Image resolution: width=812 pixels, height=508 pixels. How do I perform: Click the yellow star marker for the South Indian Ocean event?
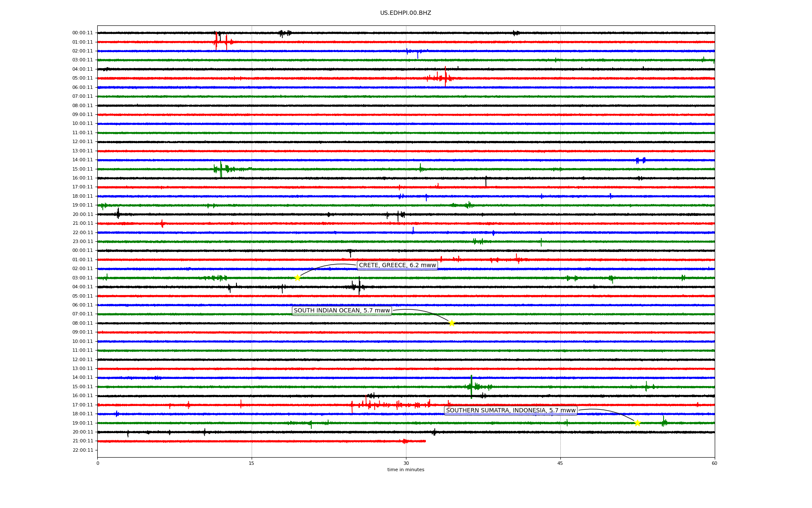tap(452, 323)
